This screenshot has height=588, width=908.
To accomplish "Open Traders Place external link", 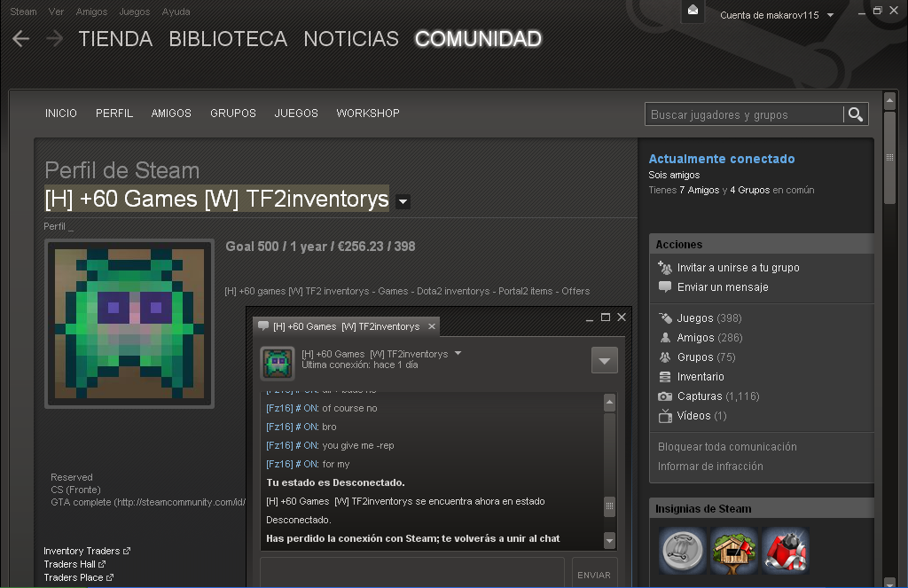I will point(79,577).
